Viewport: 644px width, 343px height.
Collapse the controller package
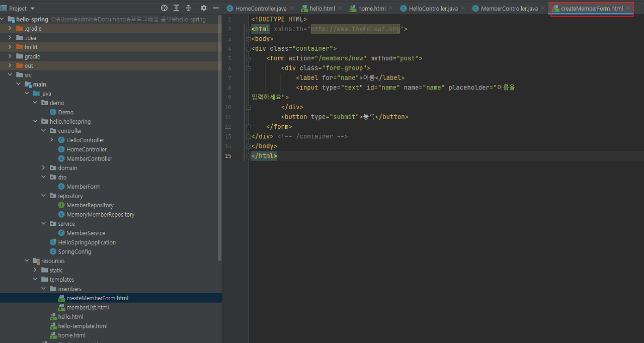(44, 131)
